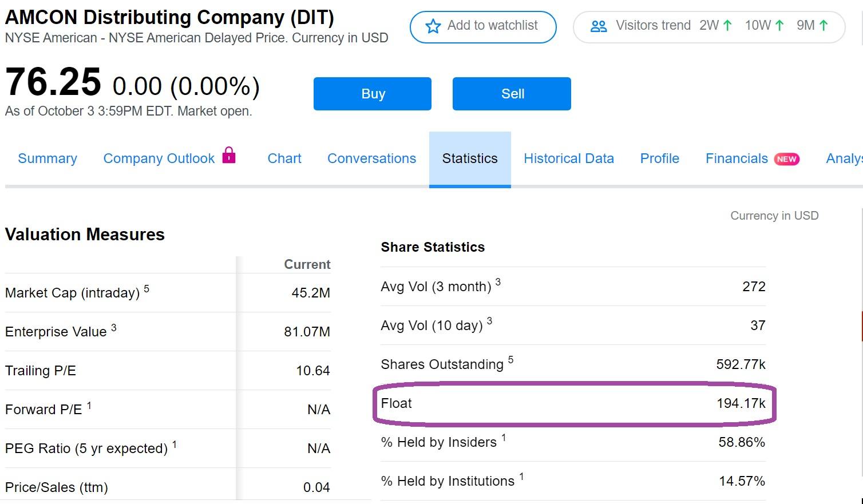The image size is (863, 504).
Task: Click the price change 0.00 (0.00%)
Action: (186, 86)
